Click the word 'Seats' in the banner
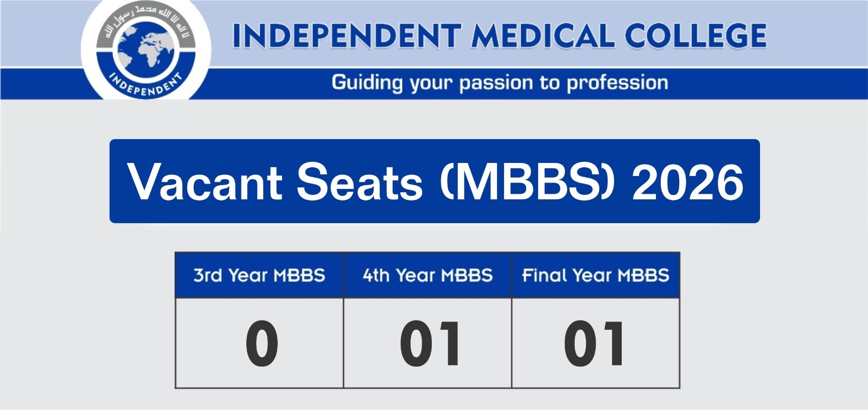The height and width of the screenshot is (410, 868). [x=360, y=182]
